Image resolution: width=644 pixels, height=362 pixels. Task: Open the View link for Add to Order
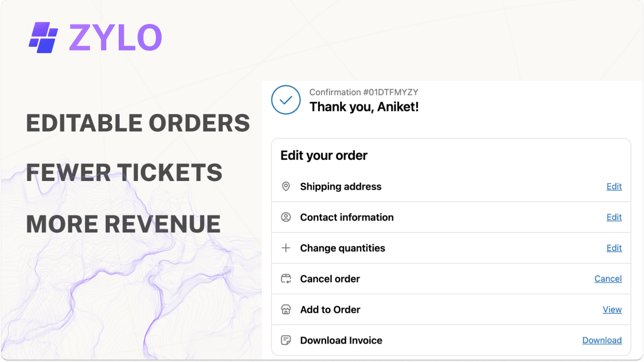pos(612,309)
